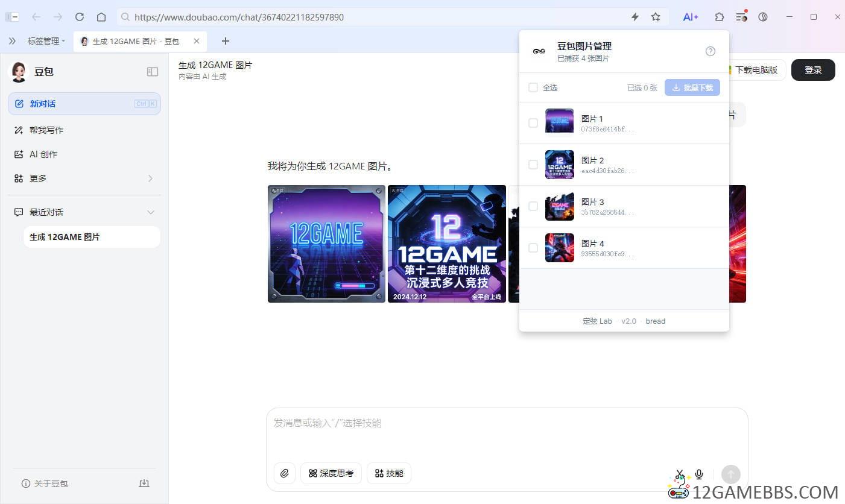Open the 帮我写作 menu item
845x504 pixels.
[46, 130]
